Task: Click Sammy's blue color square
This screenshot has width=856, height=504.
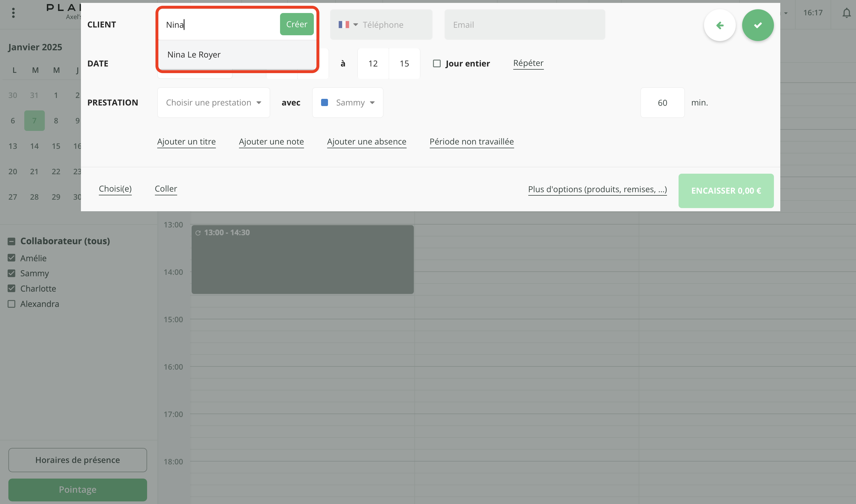Action: (x=325, y=103)
